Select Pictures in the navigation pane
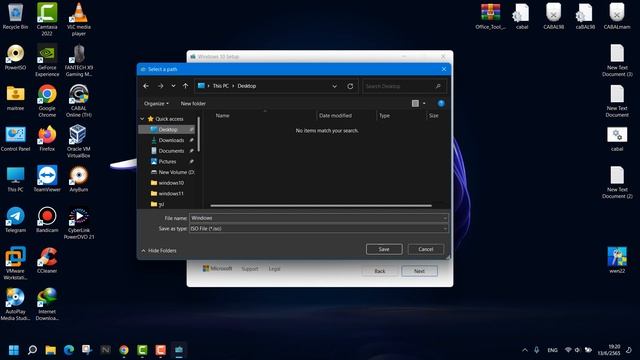The image size is (640, 360). (x=167, y=162)
